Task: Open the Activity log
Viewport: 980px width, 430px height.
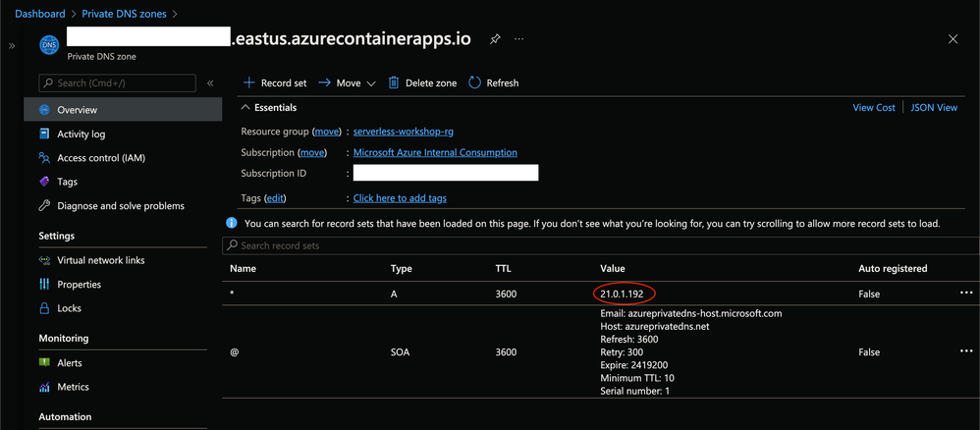Action: [82, 134]
